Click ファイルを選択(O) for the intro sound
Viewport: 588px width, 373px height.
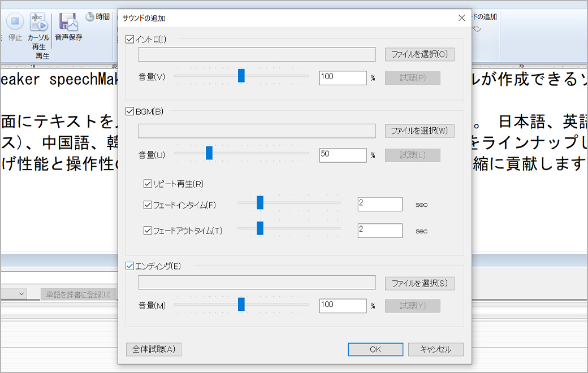(420, 55)
